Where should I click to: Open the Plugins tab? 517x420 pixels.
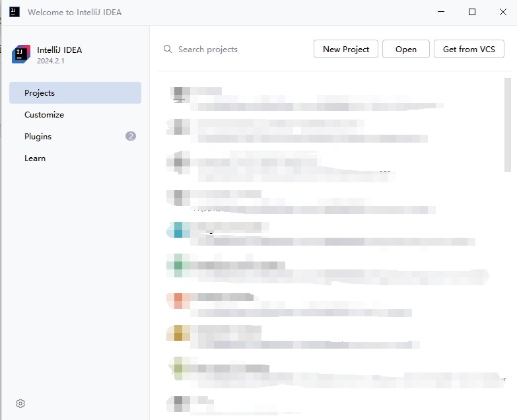tap(75, 136)
